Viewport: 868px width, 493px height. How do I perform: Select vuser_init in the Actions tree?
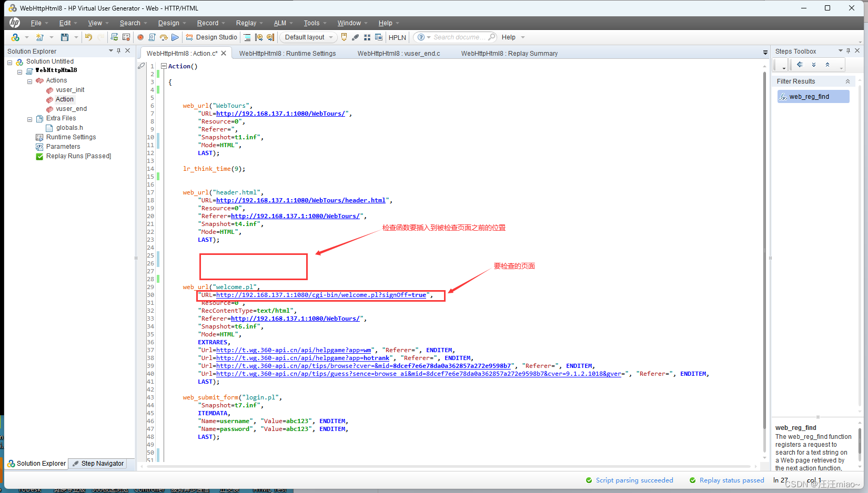coord(70,90)
